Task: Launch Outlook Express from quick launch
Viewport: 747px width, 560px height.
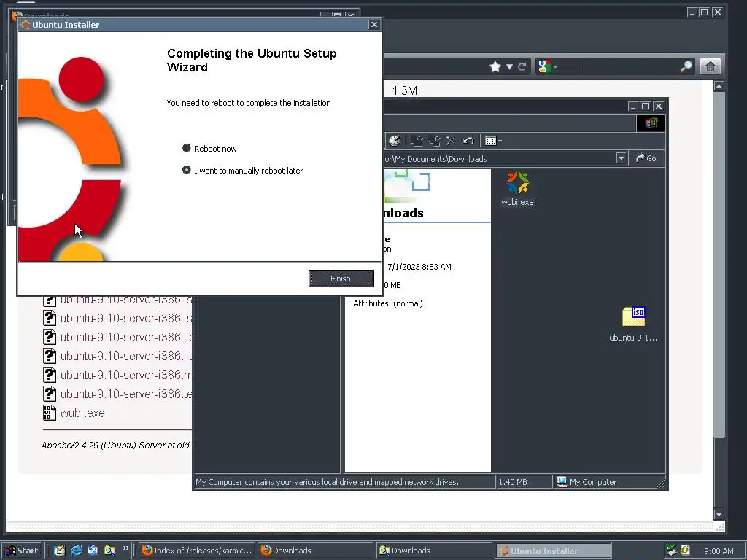Action: [93, 551]
